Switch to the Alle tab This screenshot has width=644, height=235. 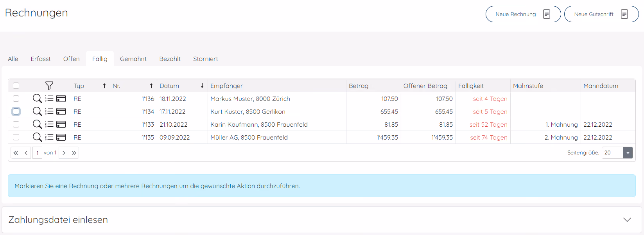13,59
